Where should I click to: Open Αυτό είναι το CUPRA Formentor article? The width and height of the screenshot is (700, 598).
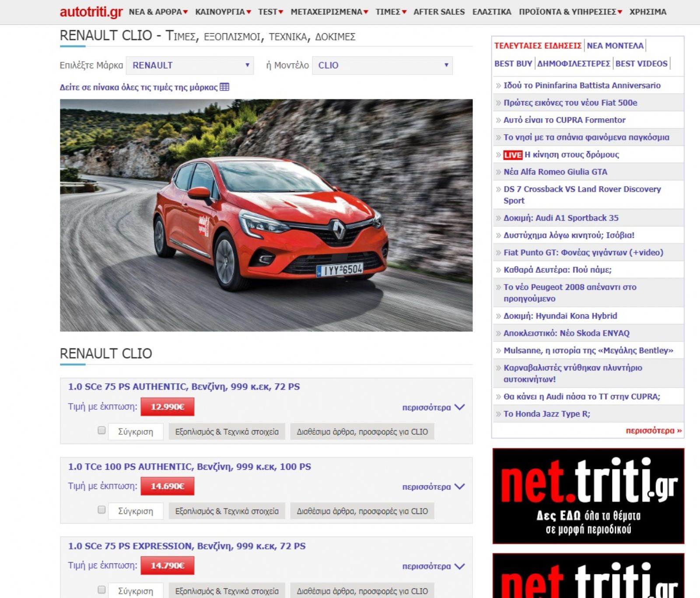[564, 120]
